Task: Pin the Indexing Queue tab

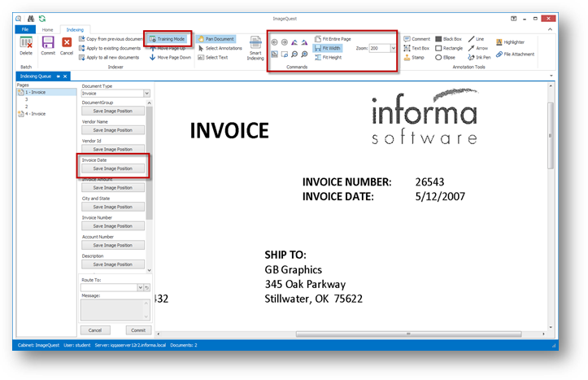Action: tap(58, 76)
